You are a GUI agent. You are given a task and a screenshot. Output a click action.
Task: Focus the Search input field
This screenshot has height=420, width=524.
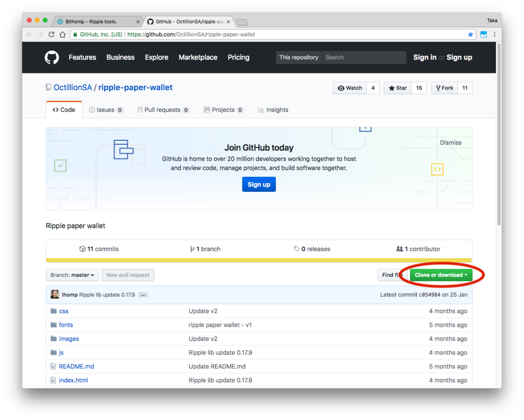click(x=364, y=58)
